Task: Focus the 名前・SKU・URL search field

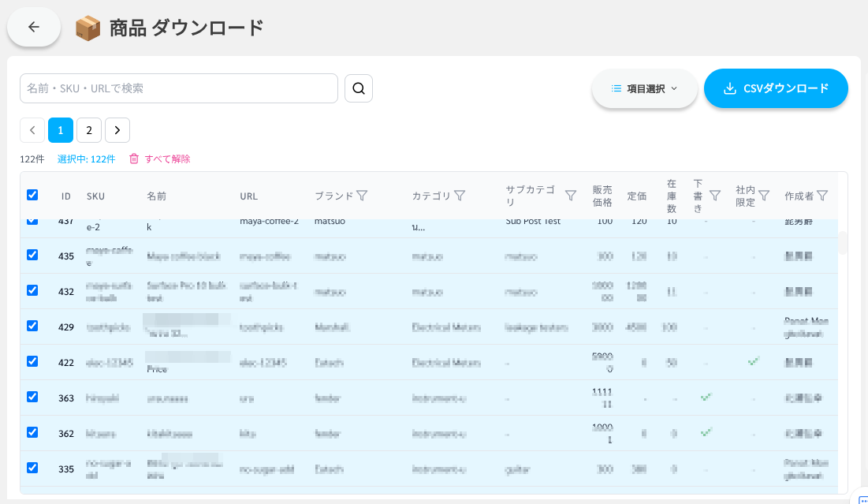Action: (179, 88)
